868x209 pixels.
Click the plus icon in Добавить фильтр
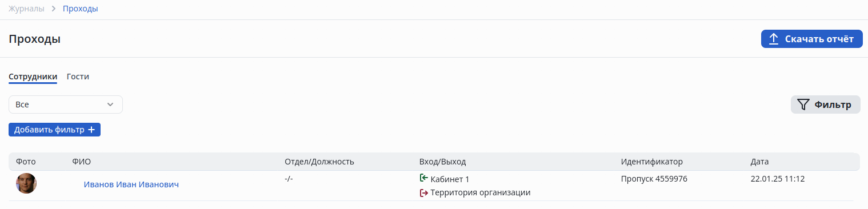click(91, 130)
